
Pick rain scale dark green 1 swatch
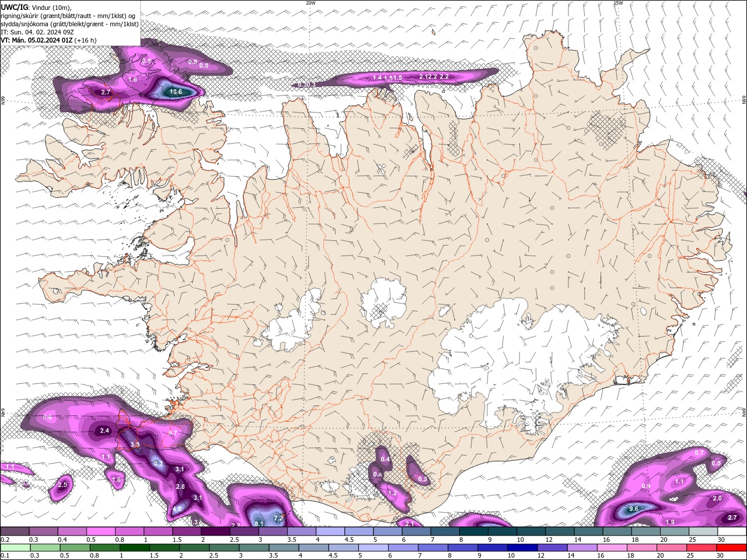[x=136, y=548]
